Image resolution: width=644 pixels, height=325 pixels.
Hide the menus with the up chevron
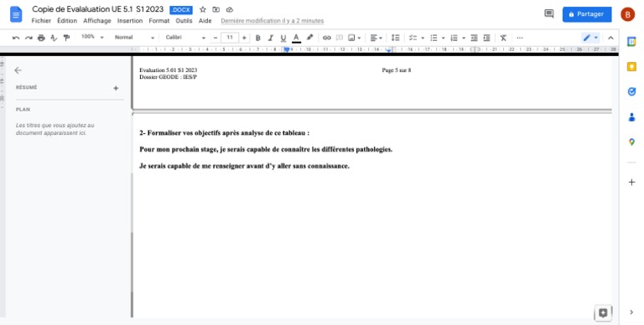pyautogui.click(x=610, y=38)
